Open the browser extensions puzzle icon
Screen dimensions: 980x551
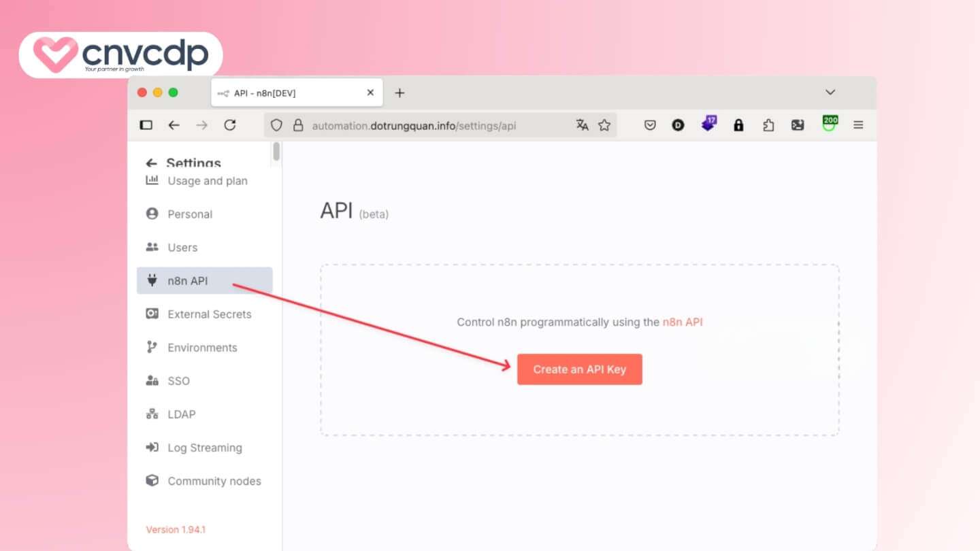tap(768, 125)
